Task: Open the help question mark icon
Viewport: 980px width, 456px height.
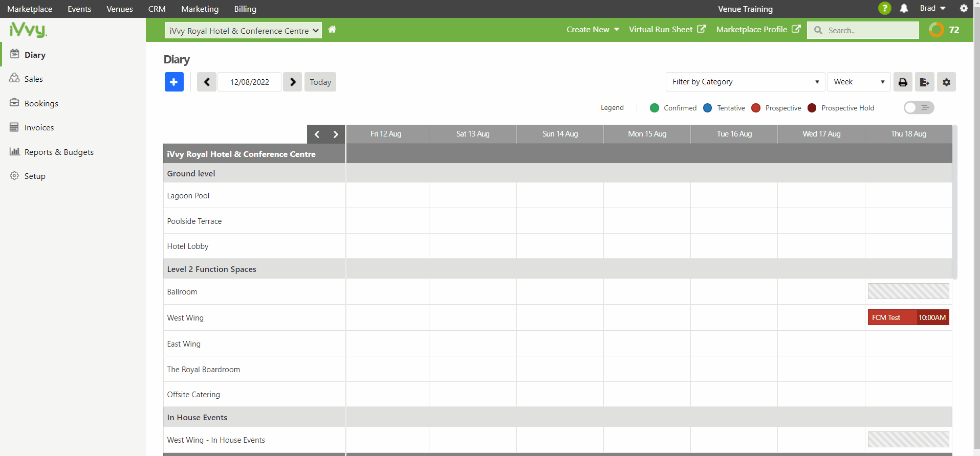Action: (x=884, y=8)
